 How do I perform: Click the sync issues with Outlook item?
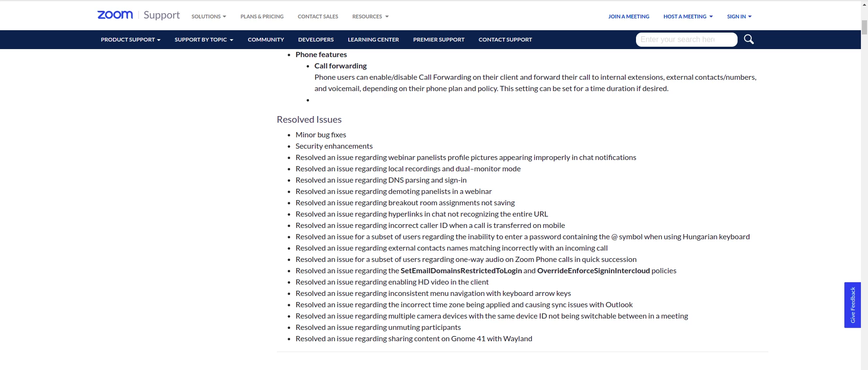(x=464, y=305)
